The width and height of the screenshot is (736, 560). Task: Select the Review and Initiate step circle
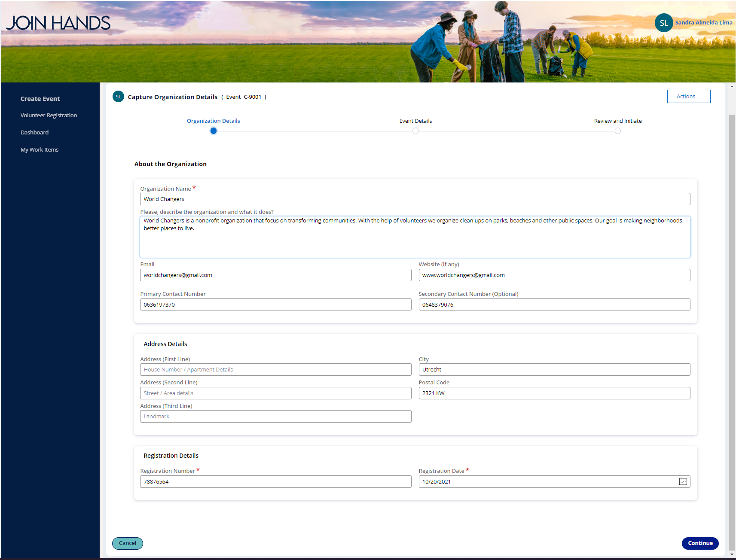tap(617, 131)
